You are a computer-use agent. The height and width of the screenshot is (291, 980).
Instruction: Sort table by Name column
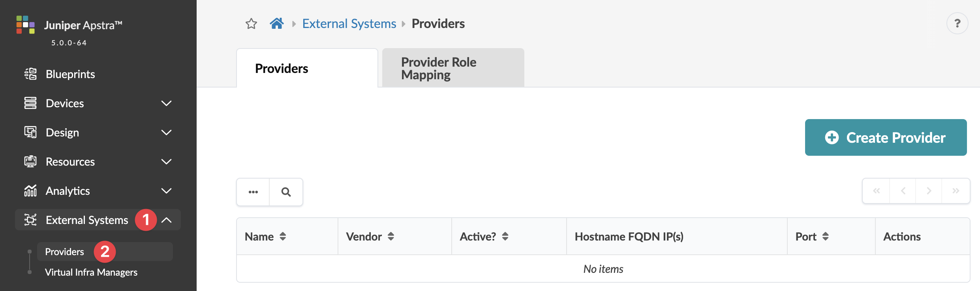[x=283, y=237]
